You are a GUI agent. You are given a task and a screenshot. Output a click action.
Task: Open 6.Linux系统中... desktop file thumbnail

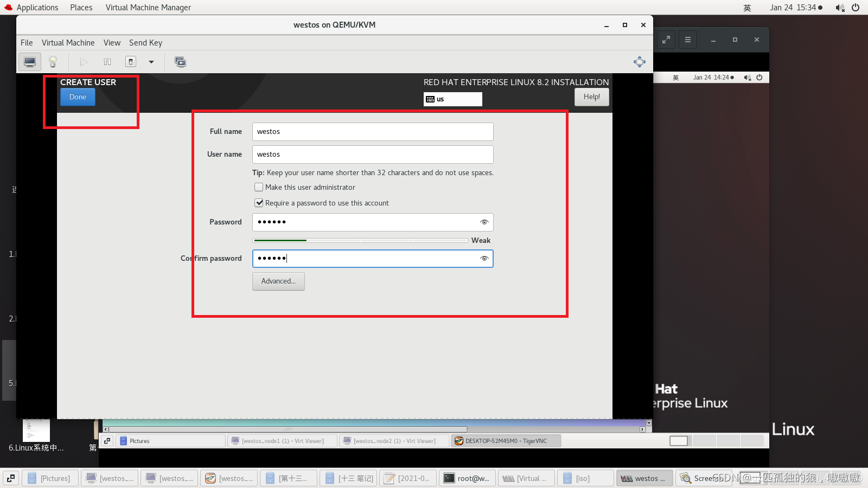[36, 436]
